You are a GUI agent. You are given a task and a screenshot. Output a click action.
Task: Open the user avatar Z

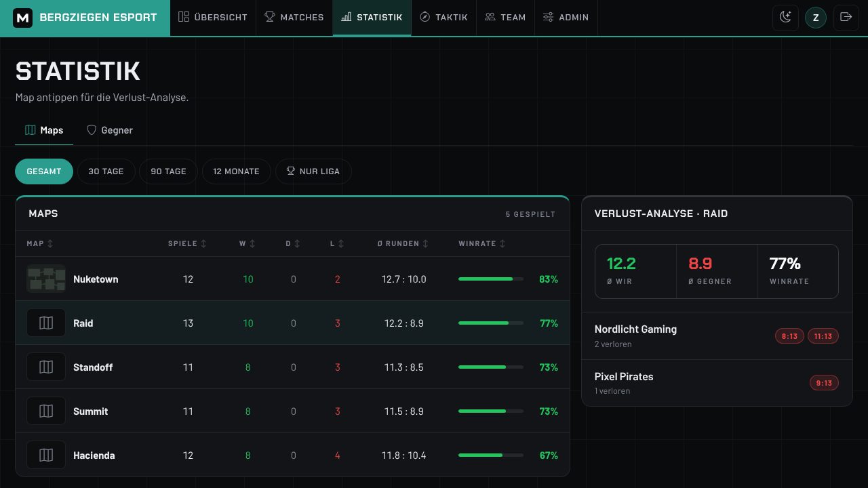(816, 18)
